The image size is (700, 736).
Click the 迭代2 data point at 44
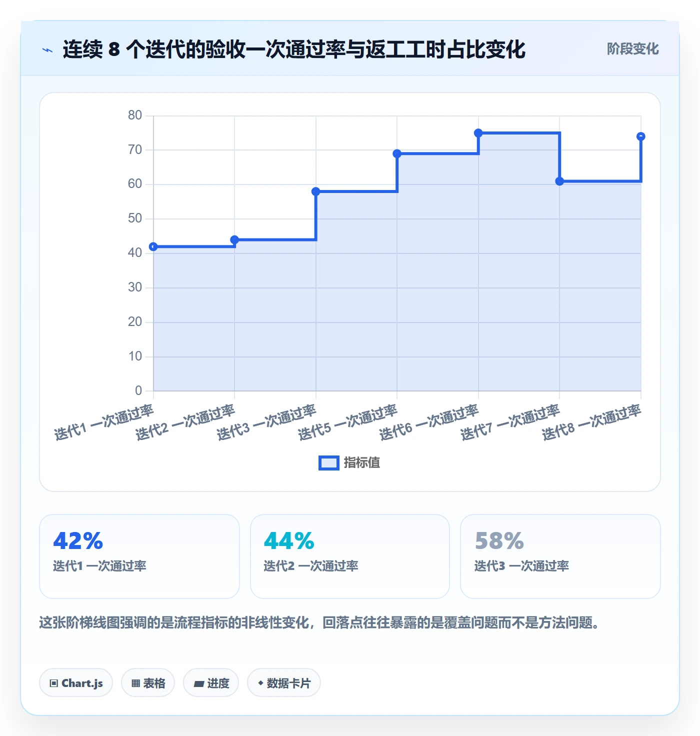(x=234, y=239)
